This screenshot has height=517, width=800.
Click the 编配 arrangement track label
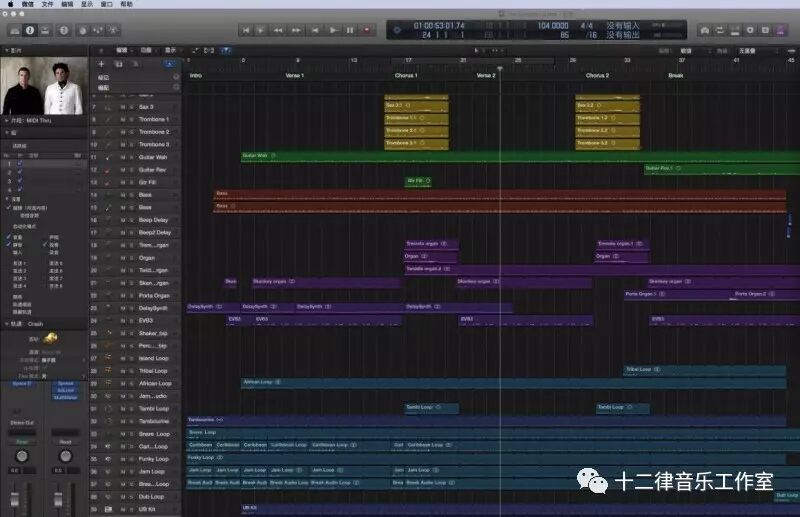point(103,88)
